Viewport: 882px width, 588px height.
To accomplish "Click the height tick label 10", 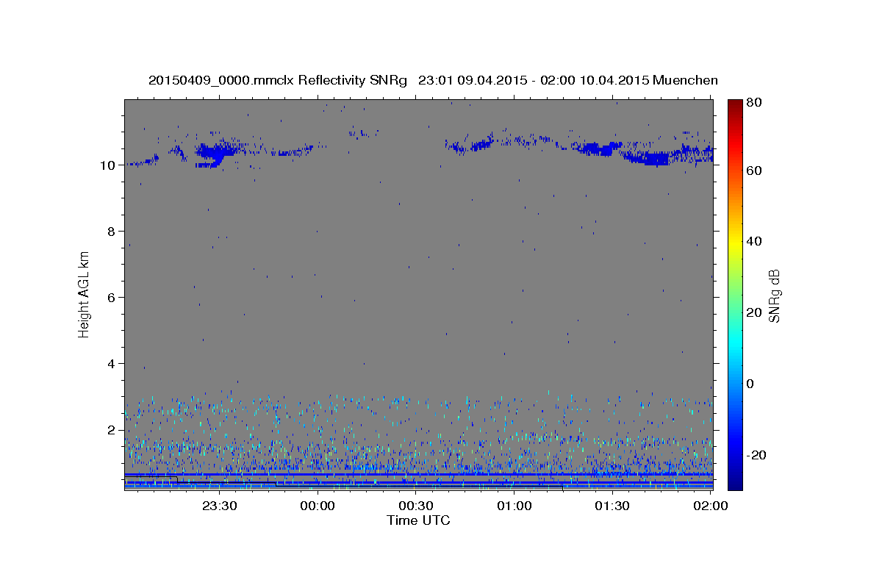I will click(x=107, y=165).
